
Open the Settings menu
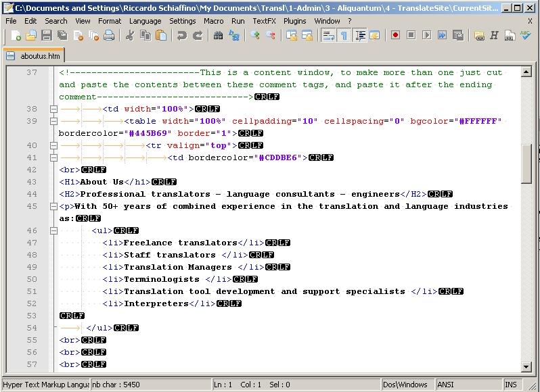pos(182,21)
